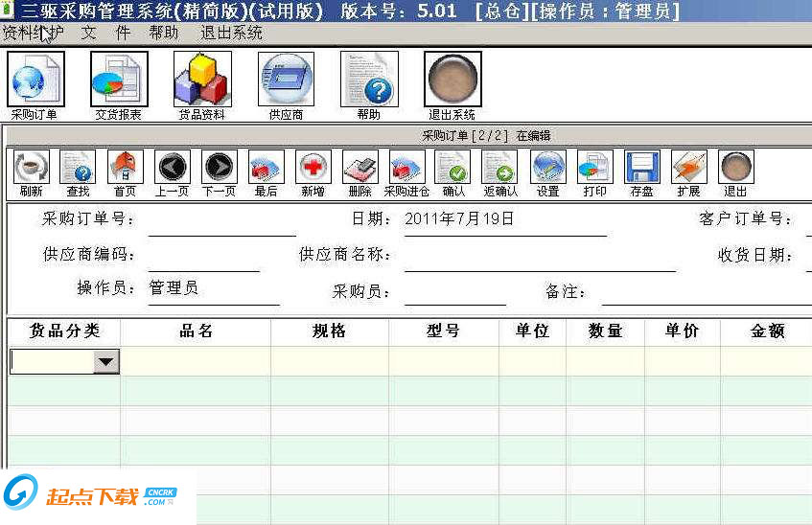Save the order with 存盘 floppy icon
The width and height of the screenshot is (812, 525).
click(642, 167)
